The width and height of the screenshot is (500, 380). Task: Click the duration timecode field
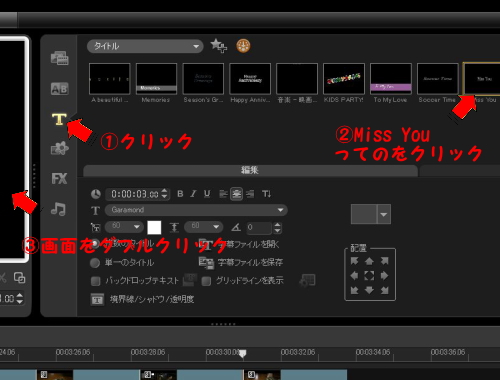[x=135, y=194]
